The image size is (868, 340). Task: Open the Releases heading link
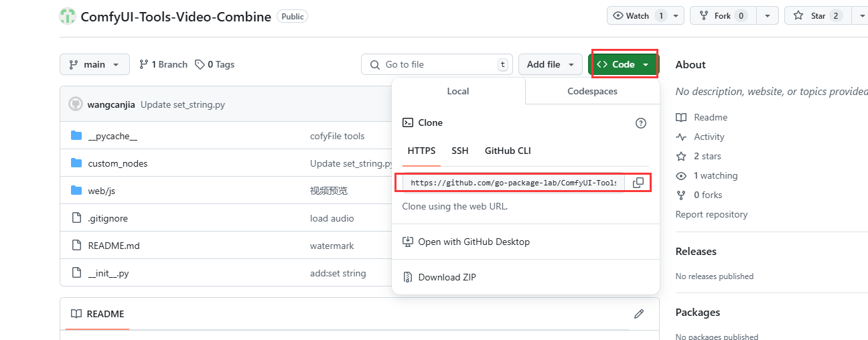696,251
